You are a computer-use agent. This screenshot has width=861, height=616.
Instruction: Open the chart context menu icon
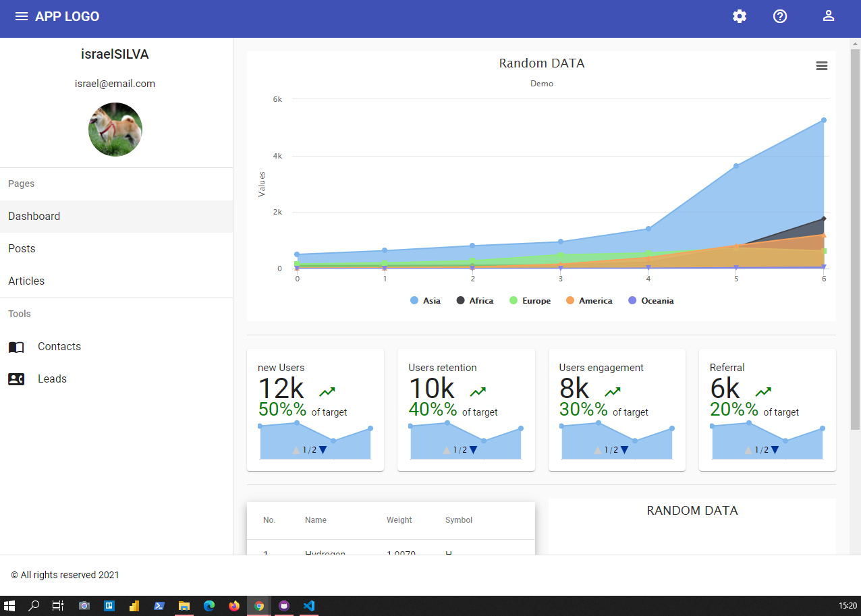click(821, 65)
